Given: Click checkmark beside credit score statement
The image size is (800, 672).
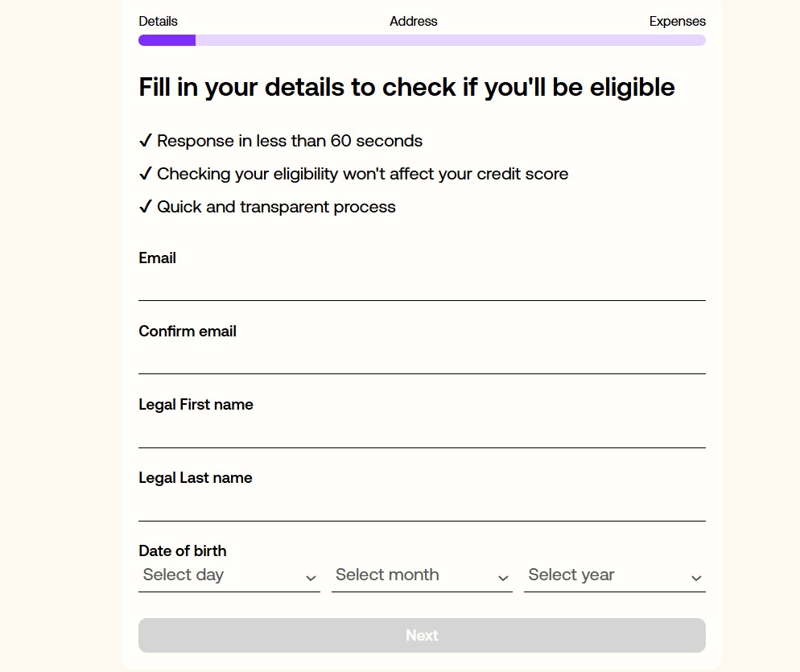Looking at the screenshot, I should pyautogui.click(x=146, y=174).
